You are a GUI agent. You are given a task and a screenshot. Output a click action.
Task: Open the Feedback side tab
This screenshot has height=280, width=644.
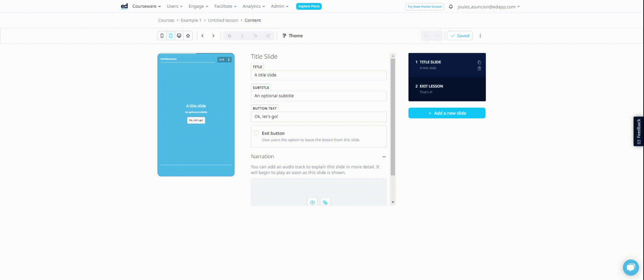638,131
